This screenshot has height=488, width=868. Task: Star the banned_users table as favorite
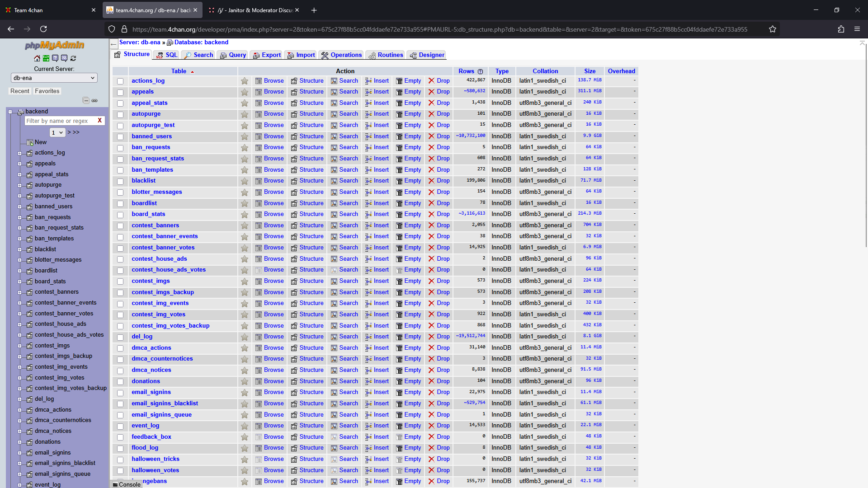(245, 136)
